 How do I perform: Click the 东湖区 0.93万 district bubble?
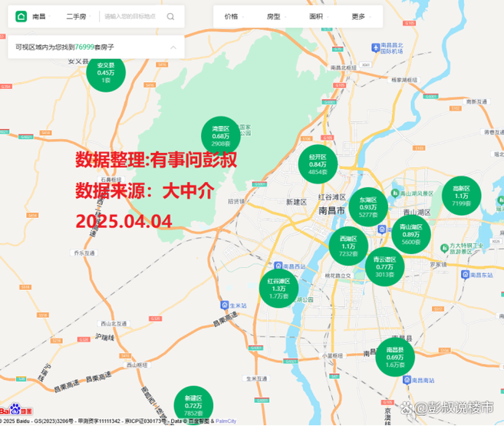[368, 207]
